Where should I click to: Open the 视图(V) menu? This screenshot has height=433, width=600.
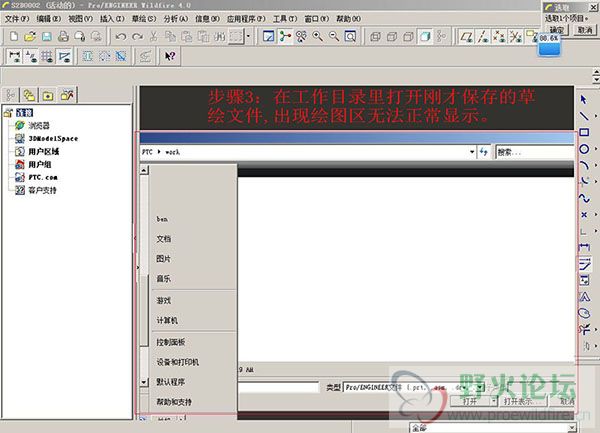pos(80,19)
